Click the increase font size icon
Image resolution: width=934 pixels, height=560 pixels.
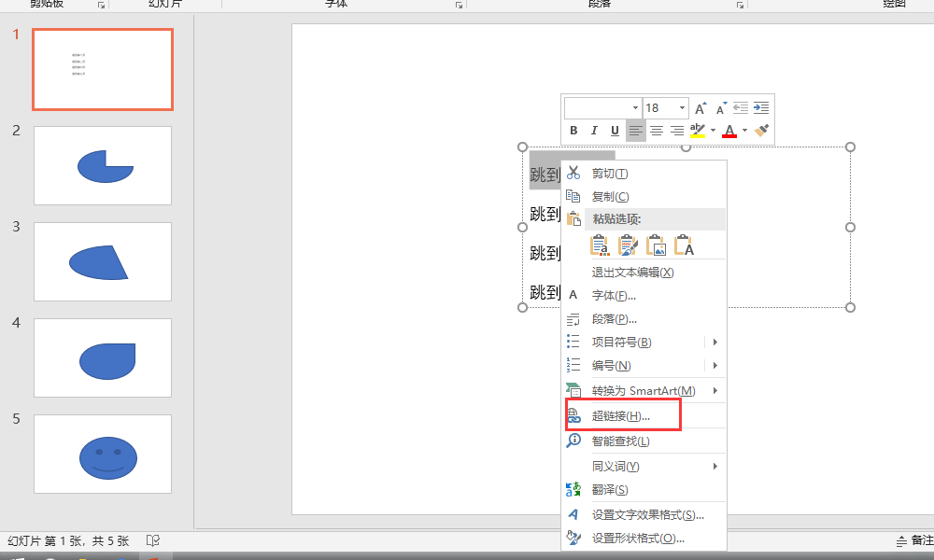click(x=700, y=108)
